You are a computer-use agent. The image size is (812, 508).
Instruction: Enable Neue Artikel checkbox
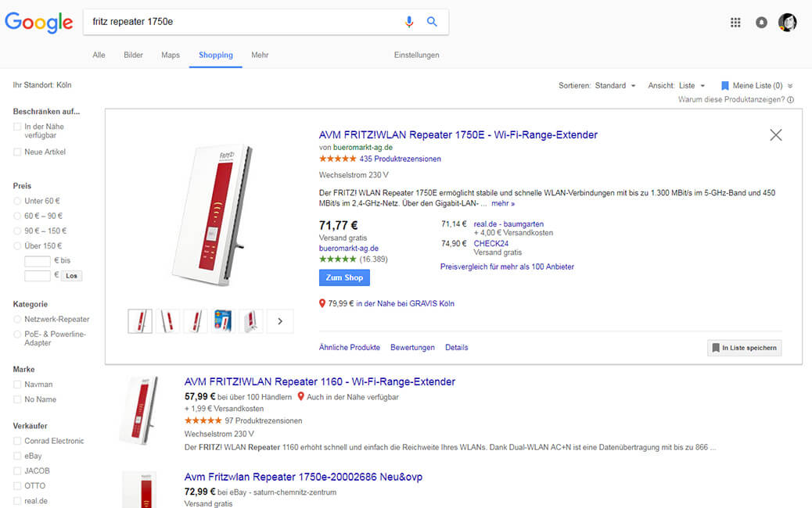(x=17, y=152)
